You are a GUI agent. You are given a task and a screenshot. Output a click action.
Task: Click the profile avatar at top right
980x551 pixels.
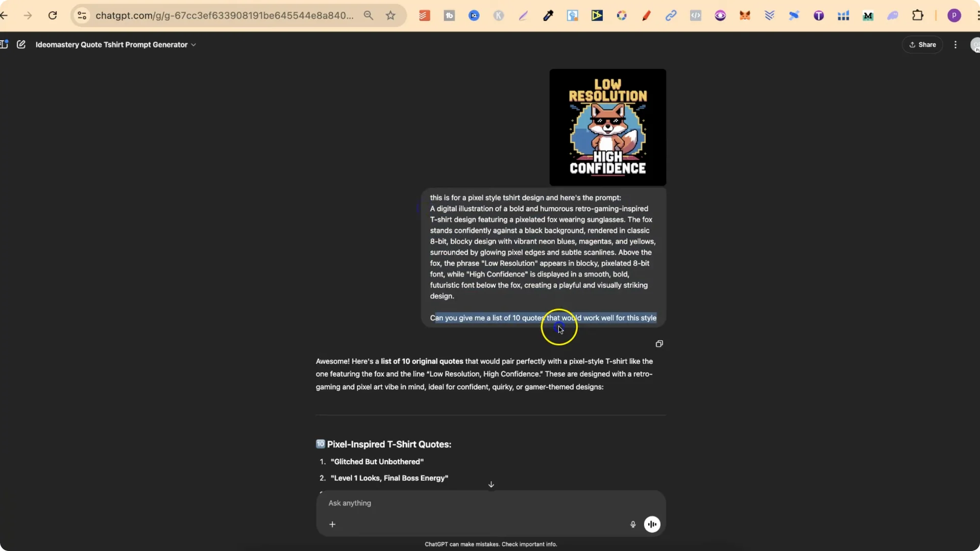(x=955, y=15)
